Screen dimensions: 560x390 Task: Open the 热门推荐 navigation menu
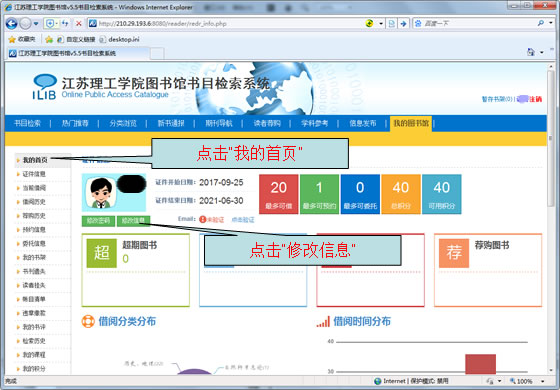pyautogui.click(x=75, y=124)
